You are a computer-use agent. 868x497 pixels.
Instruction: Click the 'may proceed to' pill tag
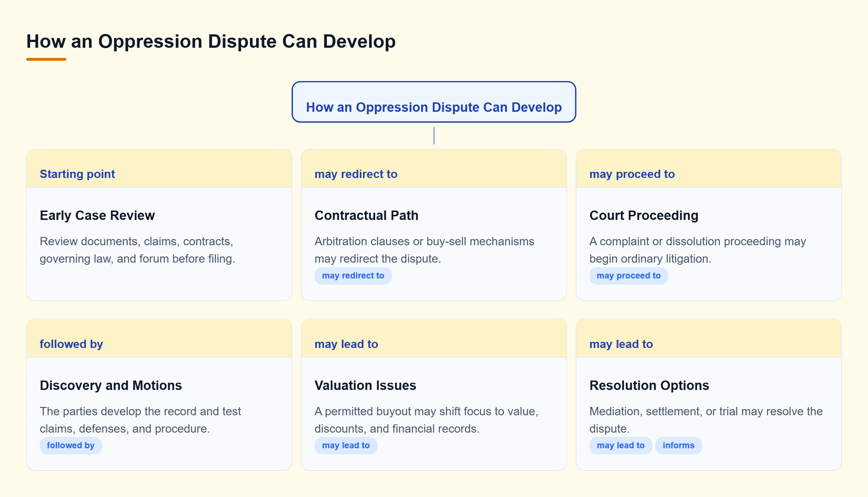click(629, 276)
